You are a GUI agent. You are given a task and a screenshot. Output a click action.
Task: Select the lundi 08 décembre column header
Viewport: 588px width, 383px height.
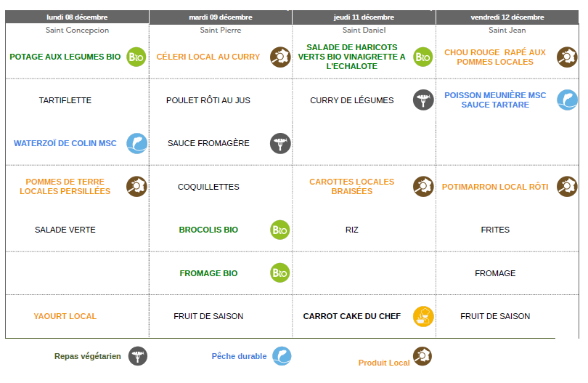point(76,17)
